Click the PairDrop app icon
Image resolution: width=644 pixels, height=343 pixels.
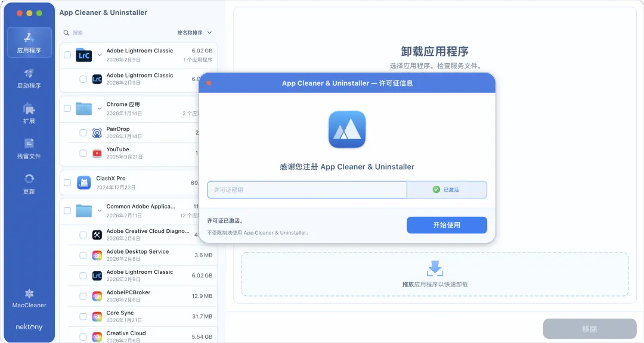tap(97, 133)
